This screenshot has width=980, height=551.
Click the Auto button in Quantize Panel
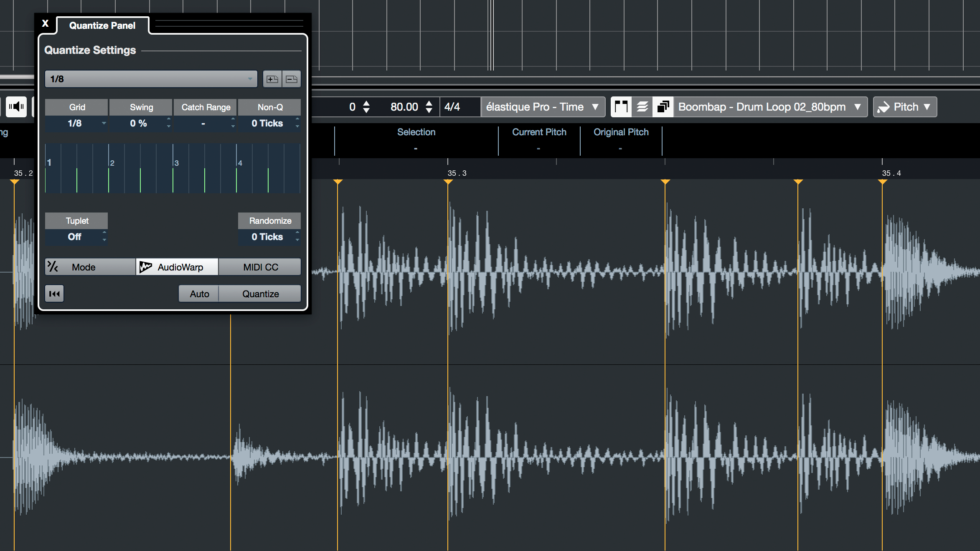[x=199, y=294]
